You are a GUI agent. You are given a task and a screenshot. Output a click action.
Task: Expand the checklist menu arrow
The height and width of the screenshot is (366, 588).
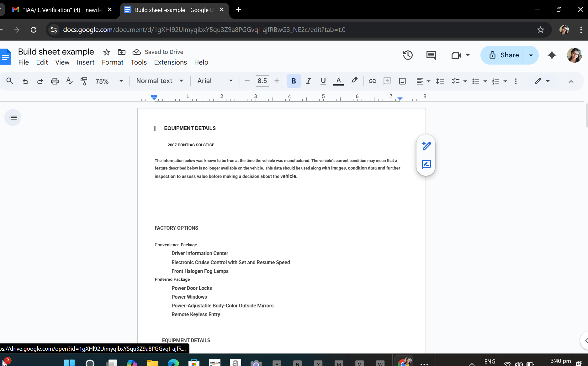(465, 81)
